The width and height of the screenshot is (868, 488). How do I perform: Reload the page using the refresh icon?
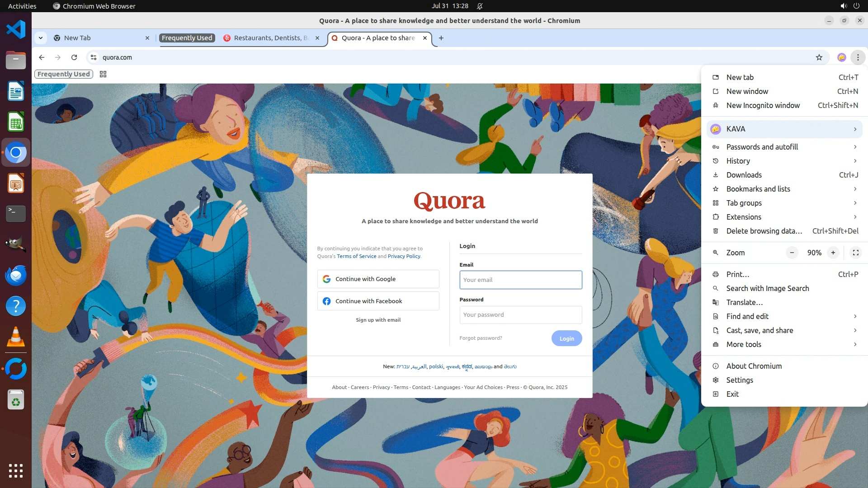74,57
